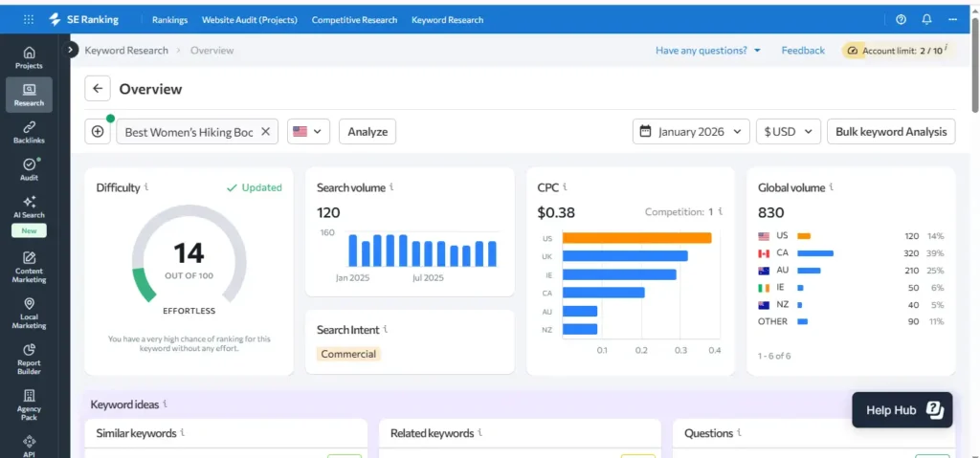
Task: Open Report Builder in the sidebar
Action: pyautogui.click(x=29, y=360)
